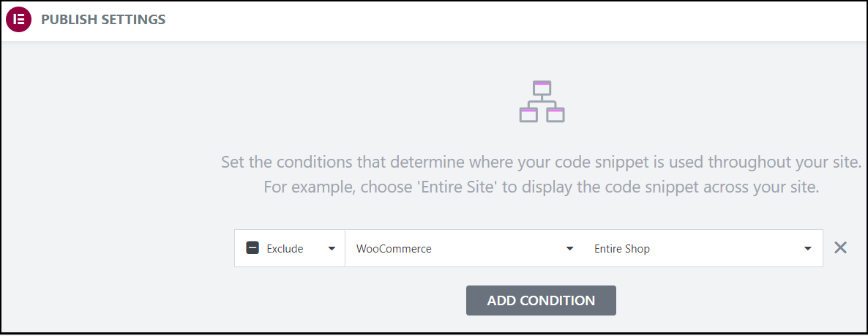Click the WooCommerce label text
Screen dimensions: 868x336
394,248
